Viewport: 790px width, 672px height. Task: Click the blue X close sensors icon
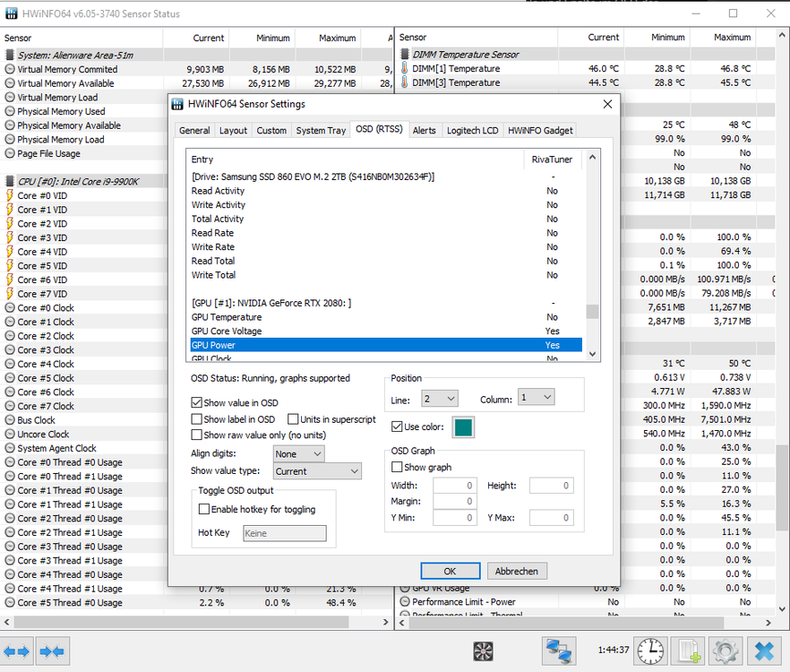(x=764, y=650)
